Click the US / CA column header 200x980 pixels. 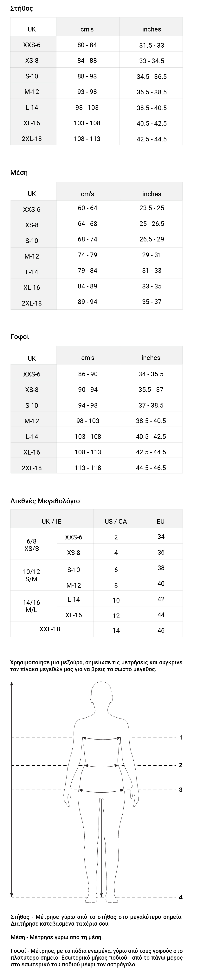[x=116, y=521]
